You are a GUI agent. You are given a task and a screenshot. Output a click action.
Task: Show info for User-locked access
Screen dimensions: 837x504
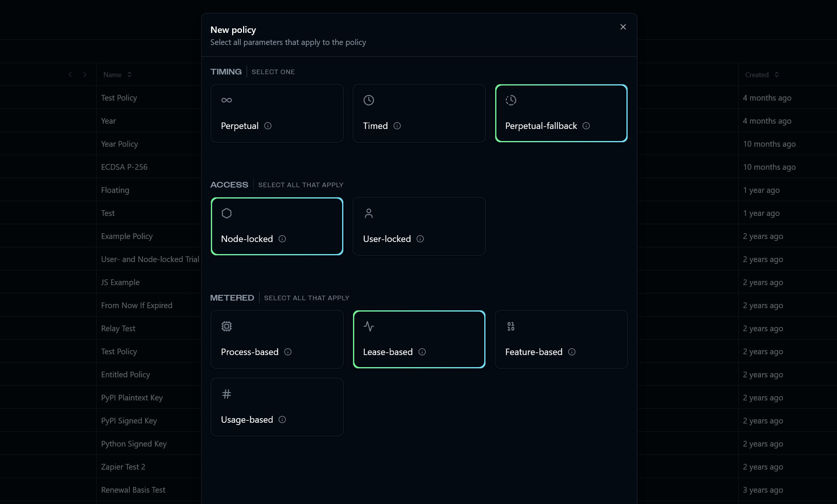point(420,239)
